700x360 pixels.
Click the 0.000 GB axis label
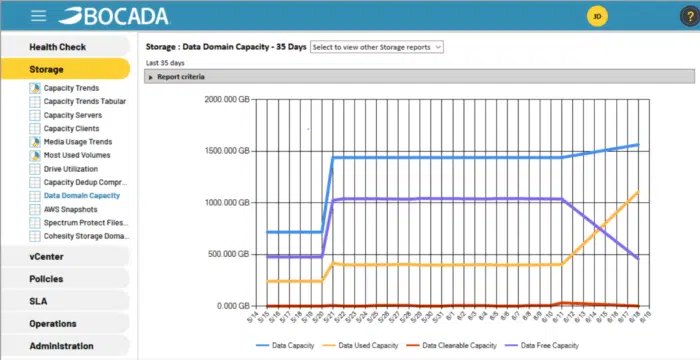tap(233, 306)
